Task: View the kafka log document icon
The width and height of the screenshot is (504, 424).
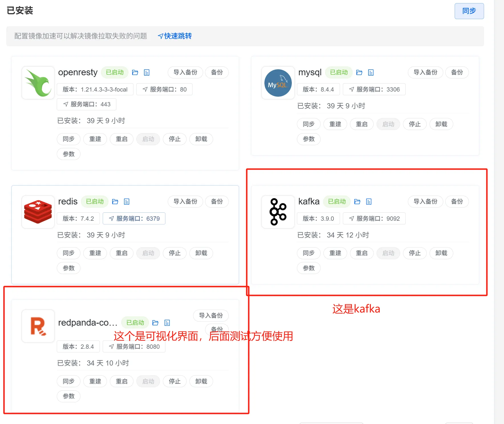Action: [x=369, y=202]
